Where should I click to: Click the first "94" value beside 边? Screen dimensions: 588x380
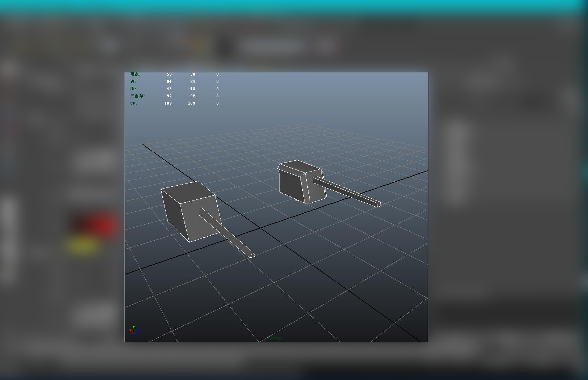169,81
